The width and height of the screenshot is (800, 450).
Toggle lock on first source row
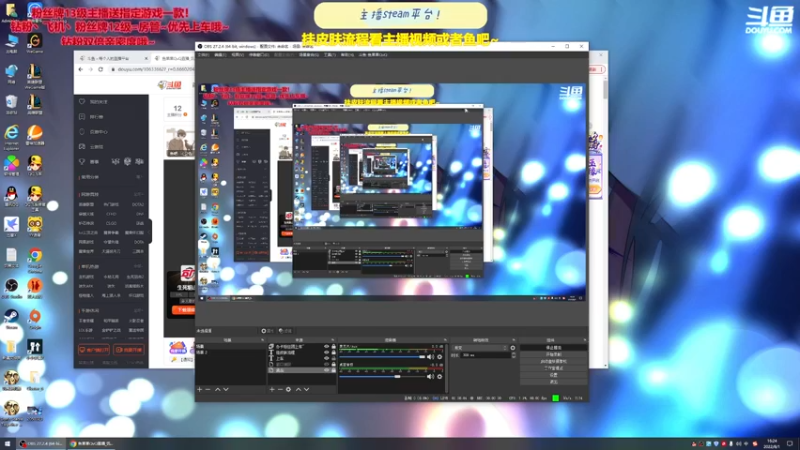point(334,346)
